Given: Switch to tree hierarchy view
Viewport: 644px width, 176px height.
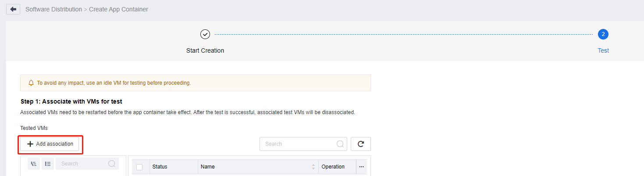Looking at the screenshot, I should point(34,164).
